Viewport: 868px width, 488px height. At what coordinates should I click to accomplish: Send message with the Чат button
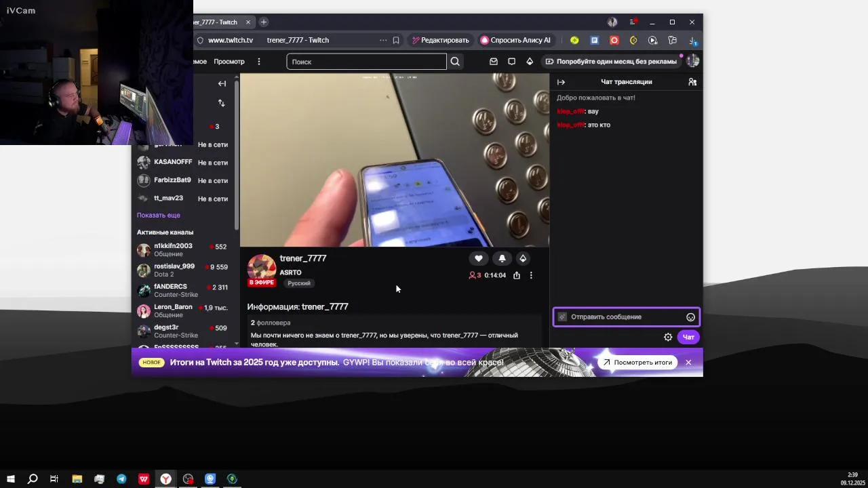[x=688, y=337]
